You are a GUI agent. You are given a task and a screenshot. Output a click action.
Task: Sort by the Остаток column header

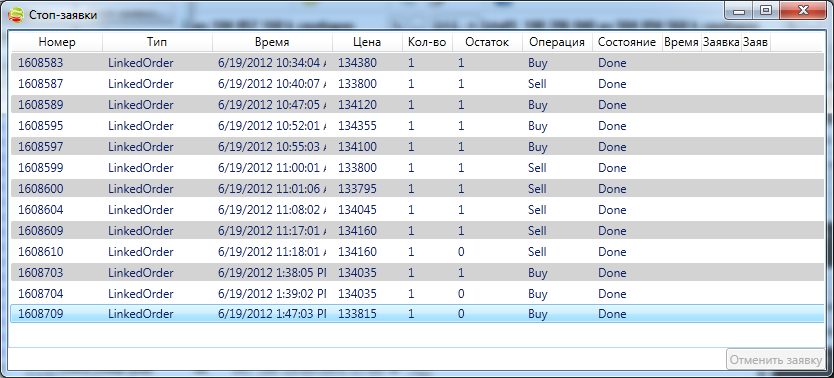tap(487, 42)
